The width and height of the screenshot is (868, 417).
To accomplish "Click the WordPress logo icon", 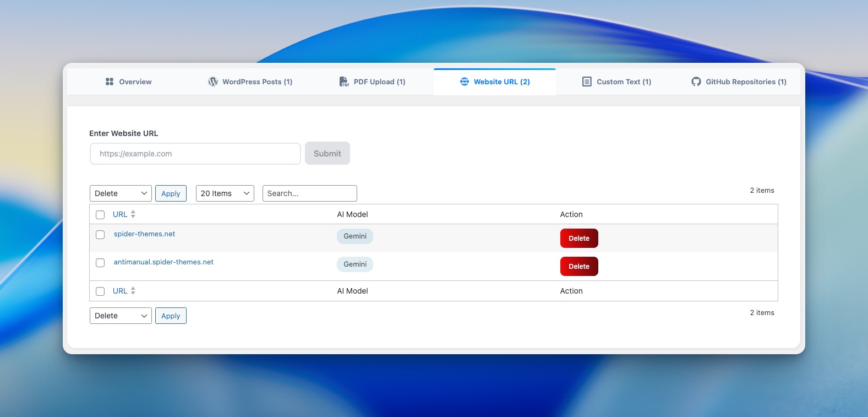I will pyautogui.click(x=213, y=82).
